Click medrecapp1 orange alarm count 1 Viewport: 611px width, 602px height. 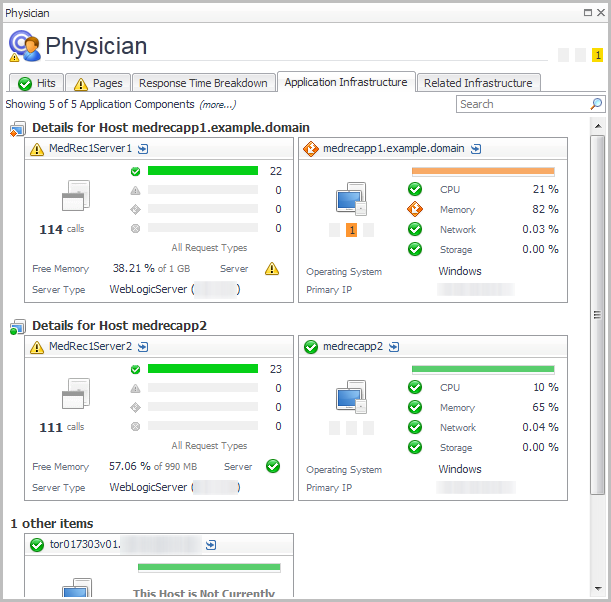click(x=351, y=230)
